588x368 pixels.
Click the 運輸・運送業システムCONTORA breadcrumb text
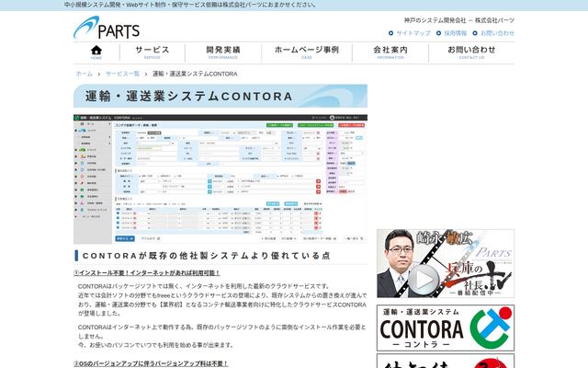tap(195, 74)
